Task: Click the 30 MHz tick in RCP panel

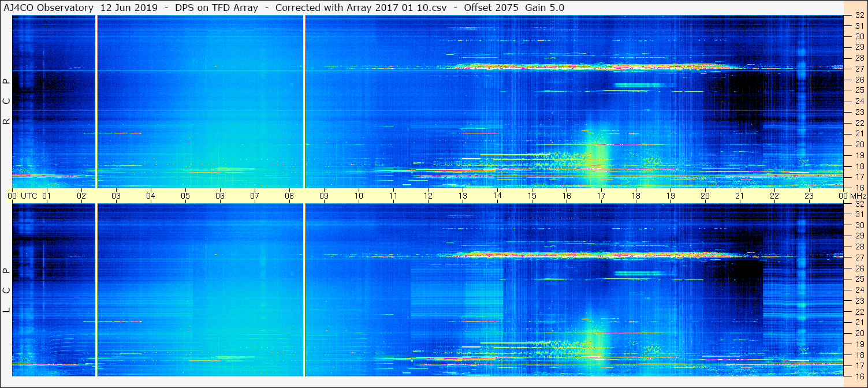Action: [x=859, y=36]
